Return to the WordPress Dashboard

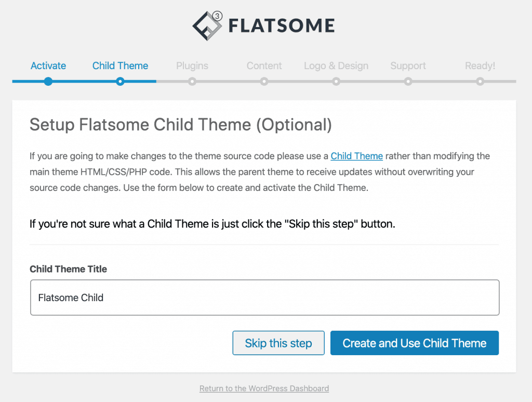pyautogui.click(x=264, y=388)
